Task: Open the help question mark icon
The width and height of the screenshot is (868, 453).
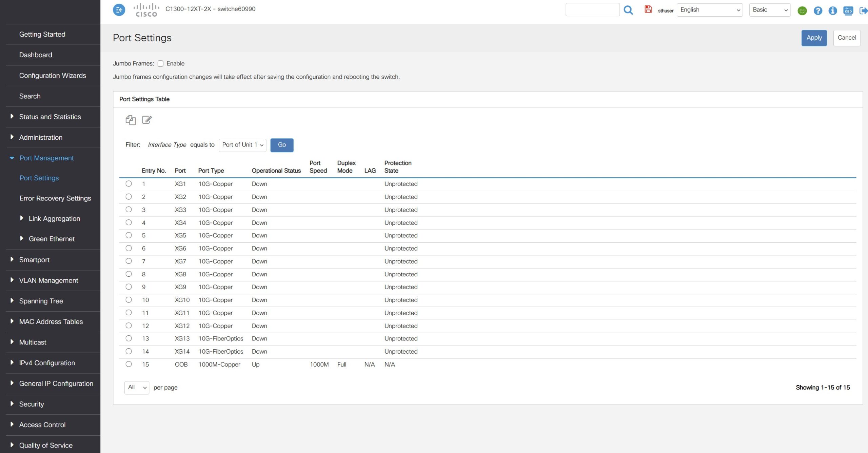Action: (817, 11)
